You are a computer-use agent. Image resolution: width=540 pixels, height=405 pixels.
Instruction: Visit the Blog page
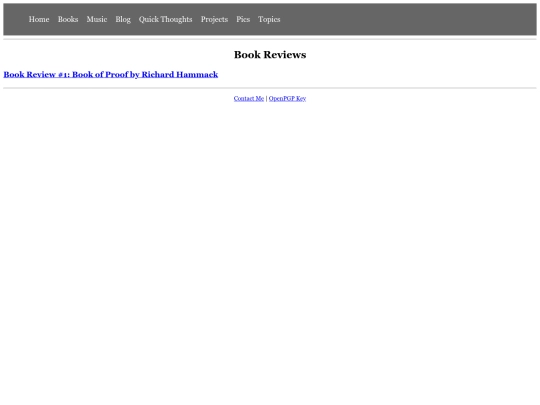point(123,20)
